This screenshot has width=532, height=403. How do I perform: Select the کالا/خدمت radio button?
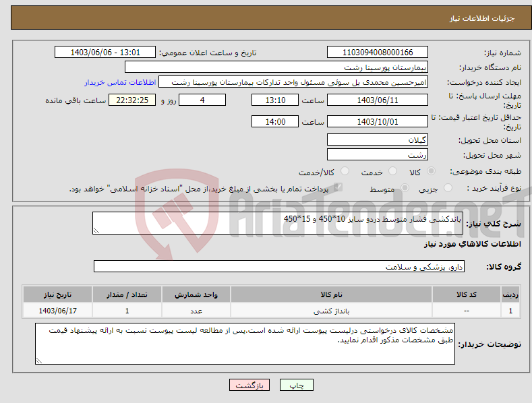(x=345, y=171)
